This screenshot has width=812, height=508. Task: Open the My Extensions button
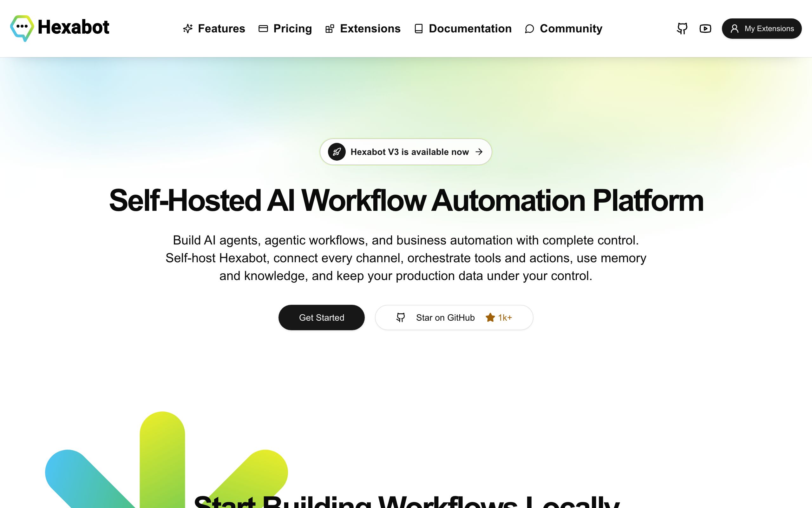(x=762, y=29)
